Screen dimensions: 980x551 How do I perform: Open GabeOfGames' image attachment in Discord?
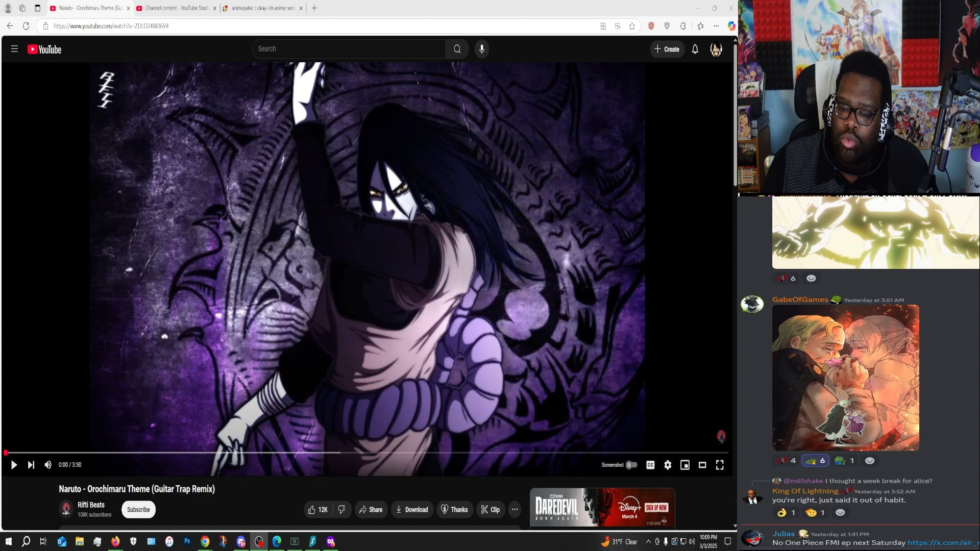pyautogui.click(x=846, y=378)
